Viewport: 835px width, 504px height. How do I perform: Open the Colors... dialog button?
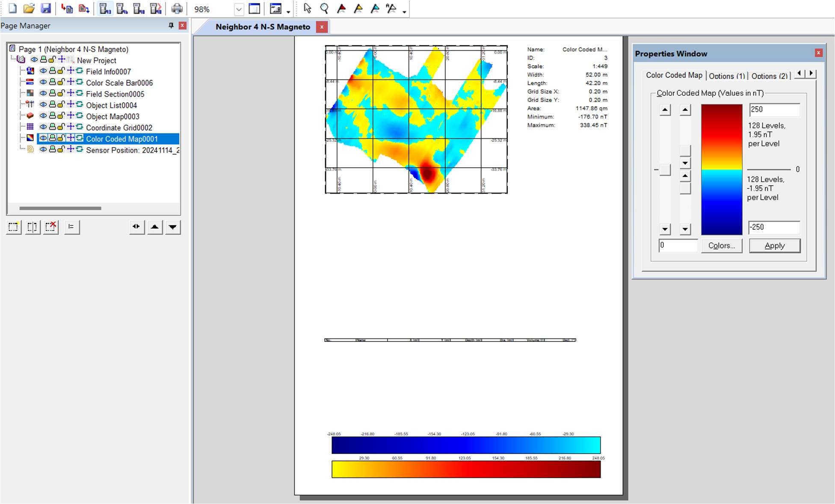tap(721, 246)
